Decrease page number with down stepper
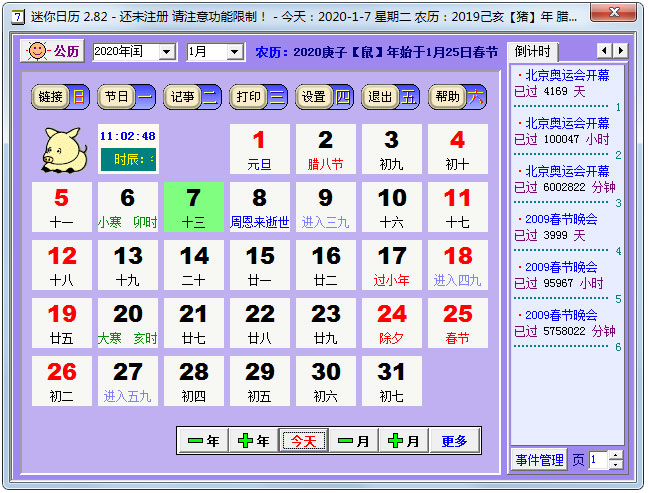Image resolution: width=649 pixels, height=493 pixels. 616,464
